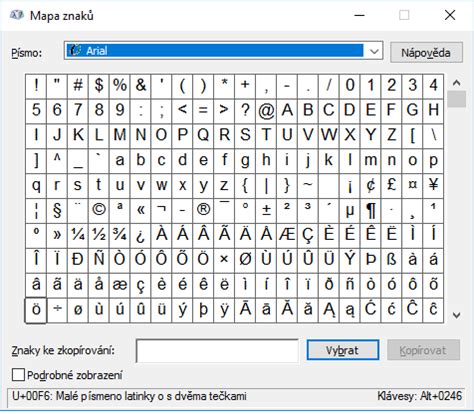Select the right guillemet » character

tap(57, 235)
